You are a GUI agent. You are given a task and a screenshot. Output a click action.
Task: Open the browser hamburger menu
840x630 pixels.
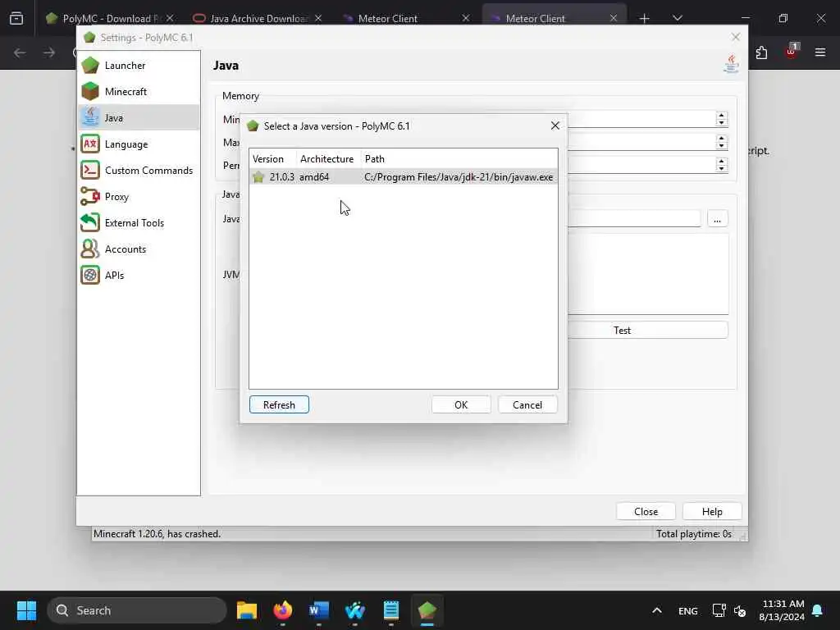click(x=820, y=52)
